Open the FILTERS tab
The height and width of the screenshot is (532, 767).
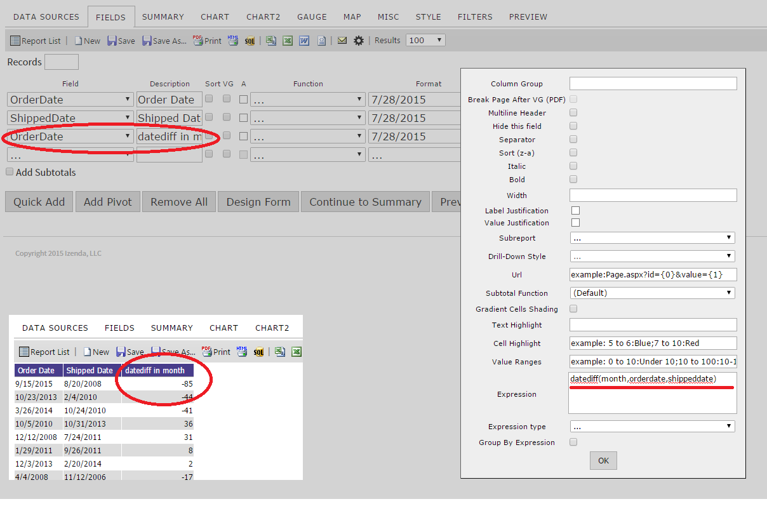(475, 17)
